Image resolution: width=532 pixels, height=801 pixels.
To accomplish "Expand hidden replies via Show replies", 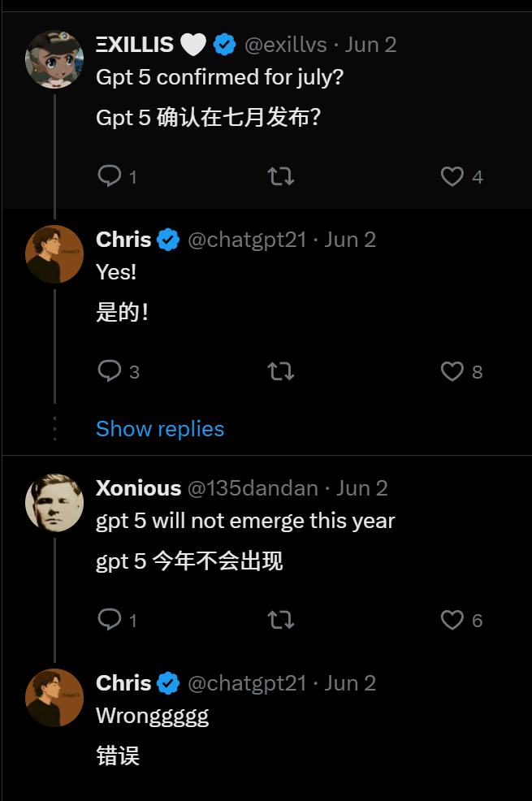I will [160, 429].
